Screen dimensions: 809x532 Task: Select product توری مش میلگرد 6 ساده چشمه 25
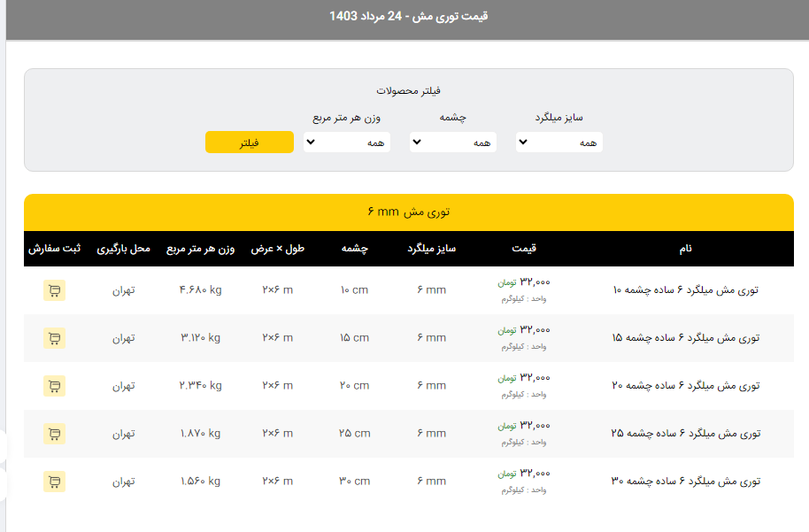point(685,434)
